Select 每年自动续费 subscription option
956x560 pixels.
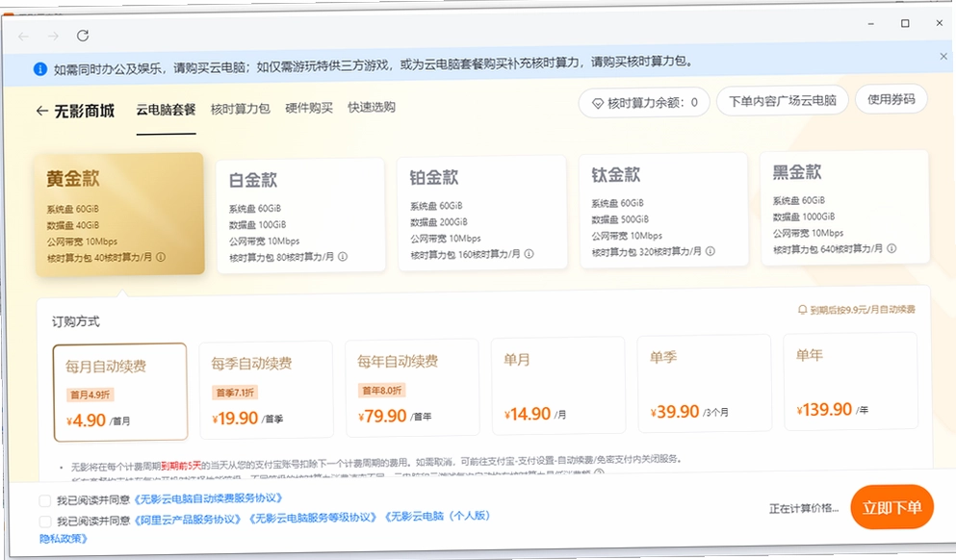pyautogui.click(x=412, y=388)
